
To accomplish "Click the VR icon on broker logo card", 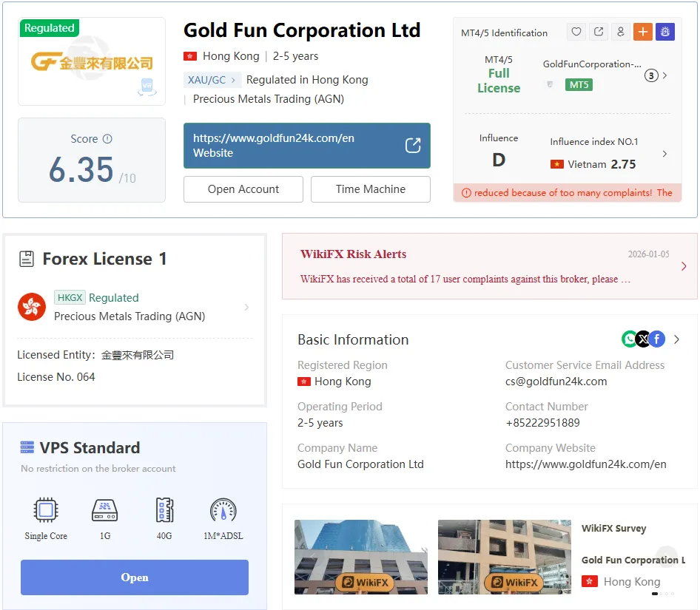I will [x=147, y=87].
